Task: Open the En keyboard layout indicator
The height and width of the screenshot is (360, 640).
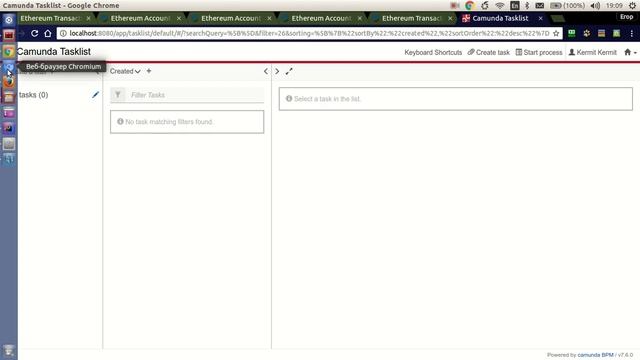Action: (x=515, y=6)
